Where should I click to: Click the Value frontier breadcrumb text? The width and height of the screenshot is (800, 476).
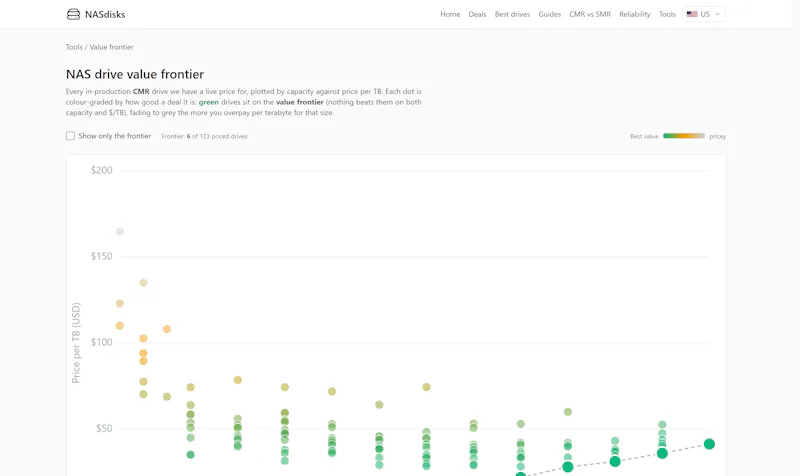coord(111,47)
